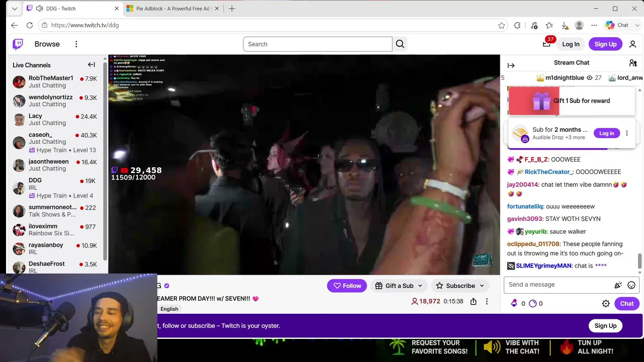Open caseoh_'s live channel
Viewport: 644px width, 362px height.
pyautogui.click(x=55, y=142)
